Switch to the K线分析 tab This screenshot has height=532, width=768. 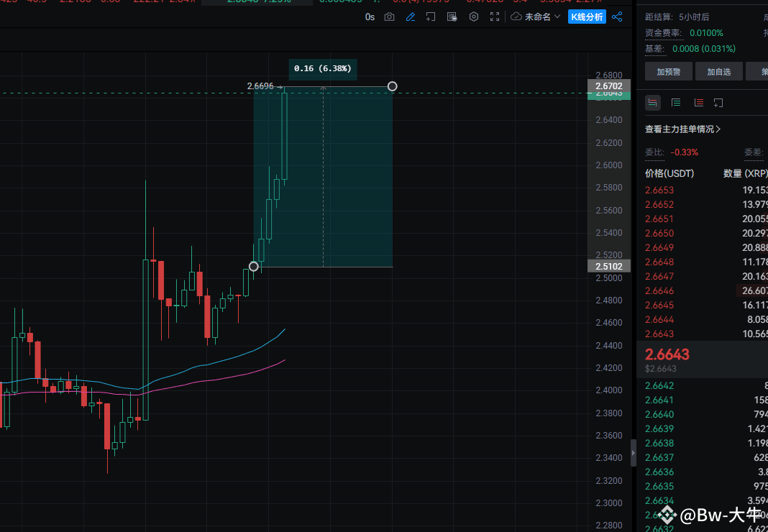(x=587, y=17)
